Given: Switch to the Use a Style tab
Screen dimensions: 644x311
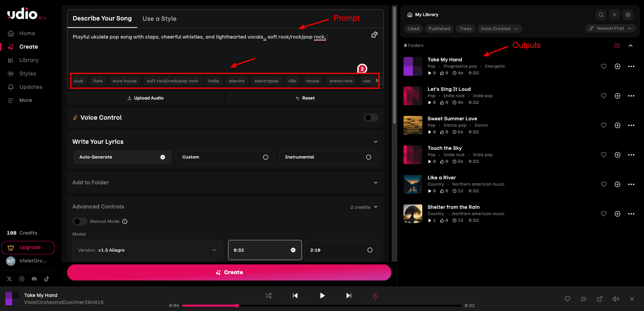Looking at the screenshot, I should coord(159,19).
